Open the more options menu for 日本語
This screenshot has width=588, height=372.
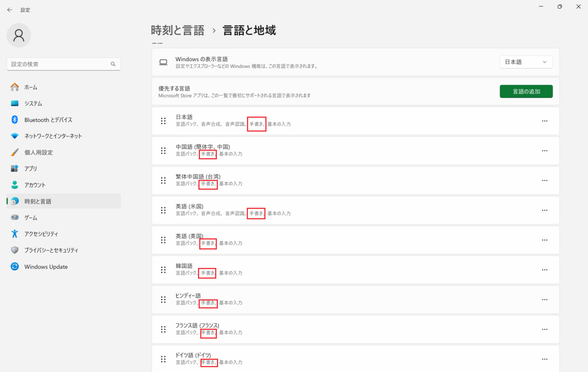click(544, 121)
